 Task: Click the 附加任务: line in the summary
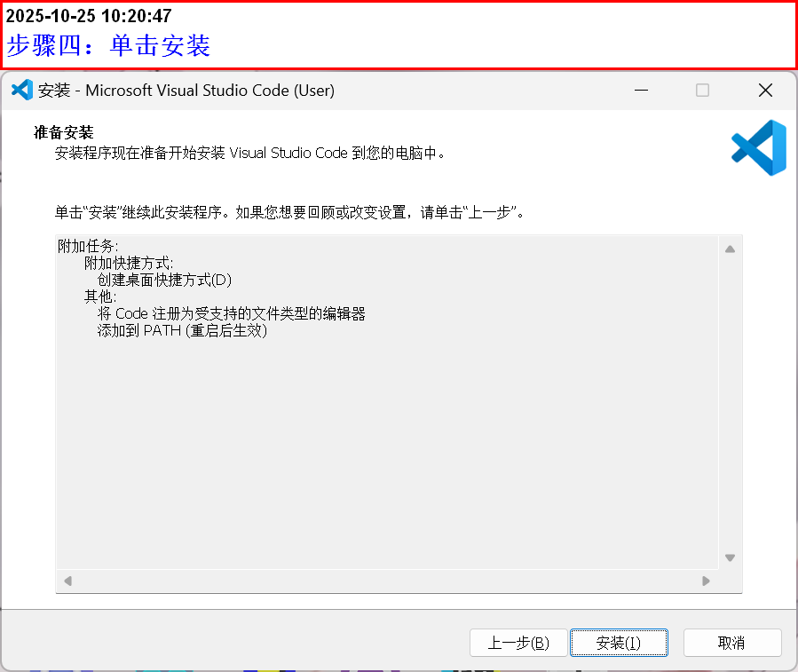(88, 247)
